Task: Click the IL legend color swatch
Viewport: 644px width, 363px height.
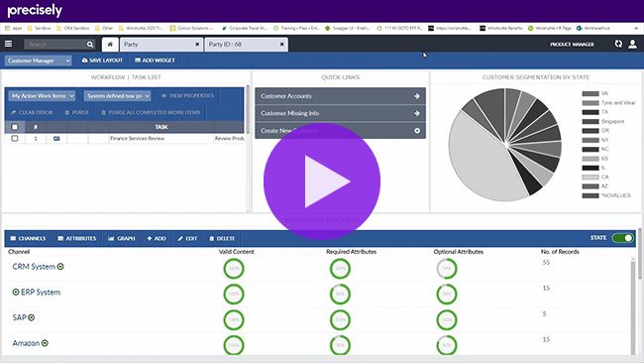Action: pos(590,168)
